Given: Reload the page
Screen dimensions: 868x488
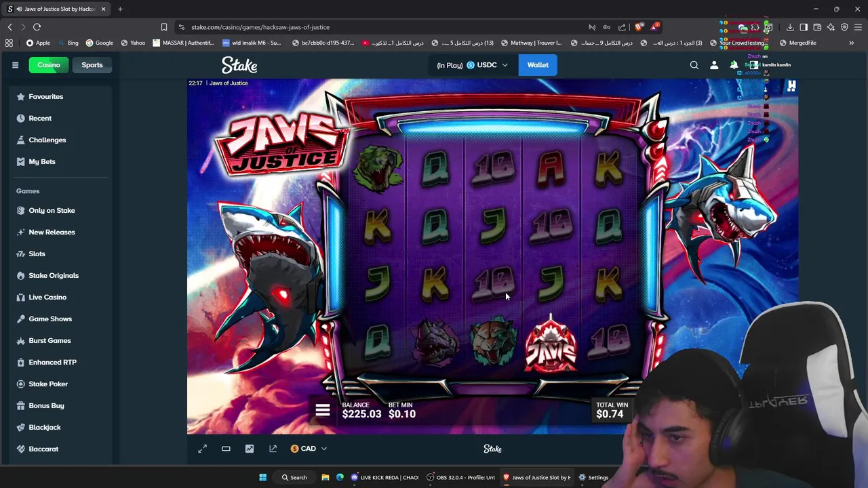Looking at the screenshot, I should coord(37,27).
